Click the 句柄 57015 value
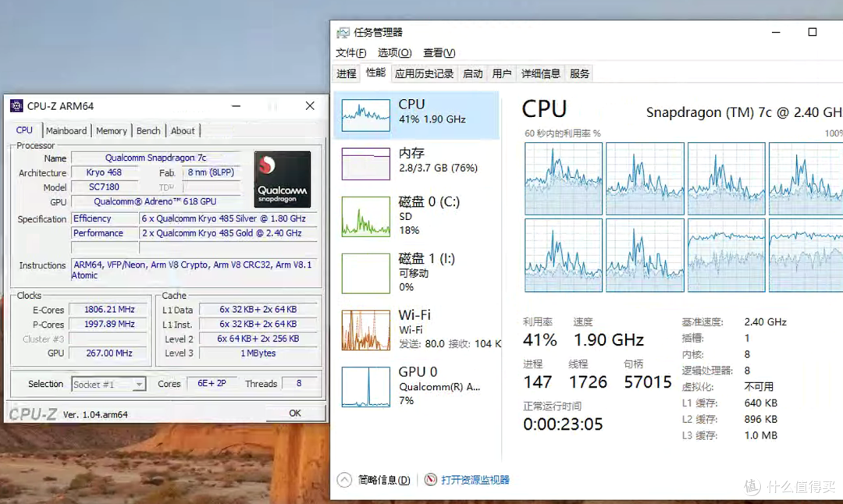Image resolution: width=843 pixels, height=504 pixels. pyautogui.click(x=648, y=382)
